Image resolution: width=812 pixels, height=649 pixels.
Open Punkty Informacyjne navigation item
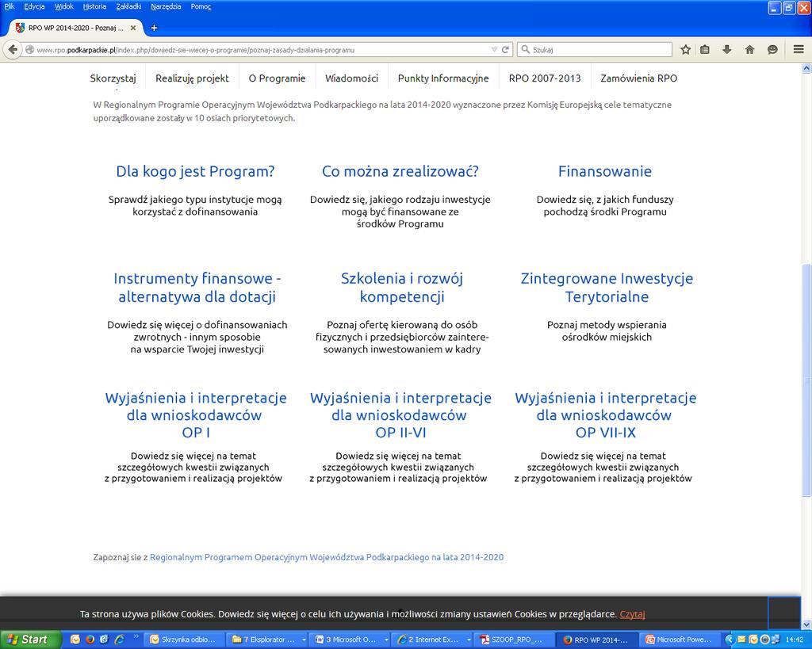[443, 78]
